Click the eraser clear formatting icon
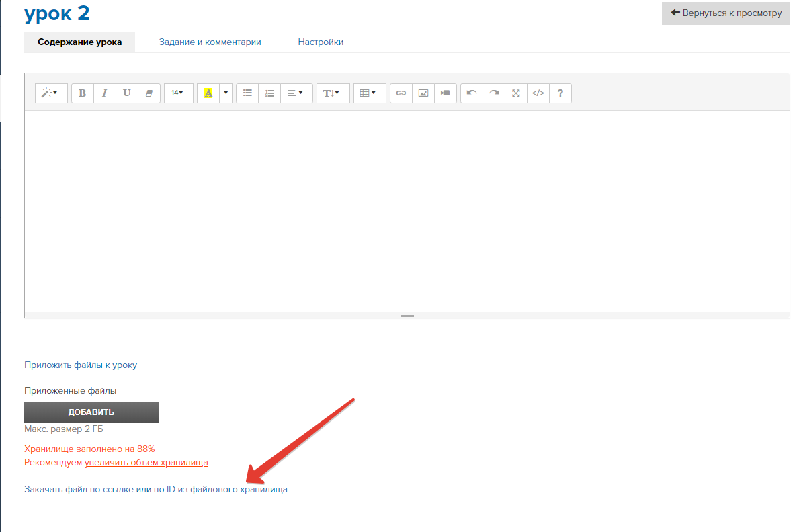This screenshot has height=532, width=797. click(x=149, y=93)
